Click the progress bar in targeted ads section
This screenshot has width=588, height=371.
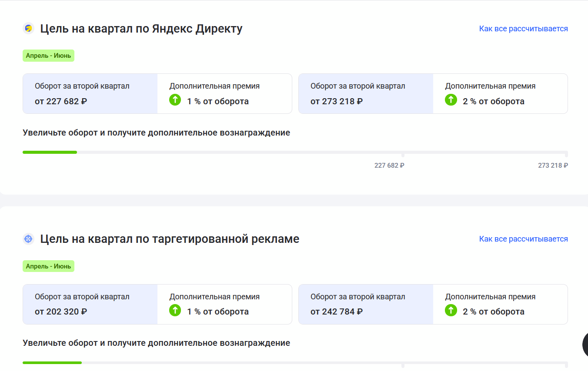pos(52,362)
